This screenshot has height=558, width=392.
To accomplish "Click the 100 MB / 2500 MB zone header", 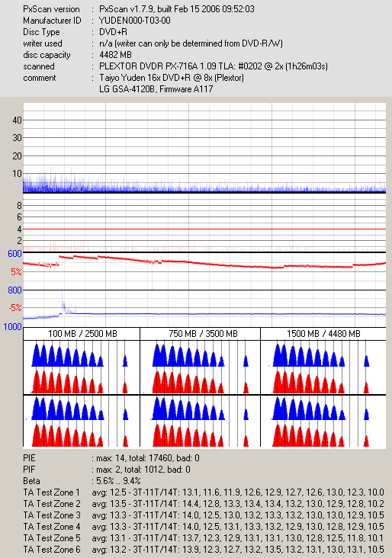I will click(x=82, y=334).
